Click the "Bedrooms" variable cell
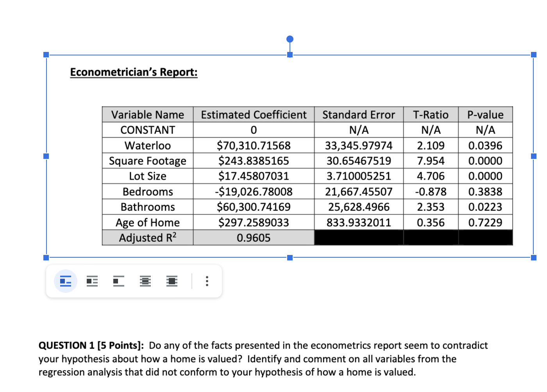Image resolution: width=547 pixels, height=392 pixels. click(x=148, y=192)
